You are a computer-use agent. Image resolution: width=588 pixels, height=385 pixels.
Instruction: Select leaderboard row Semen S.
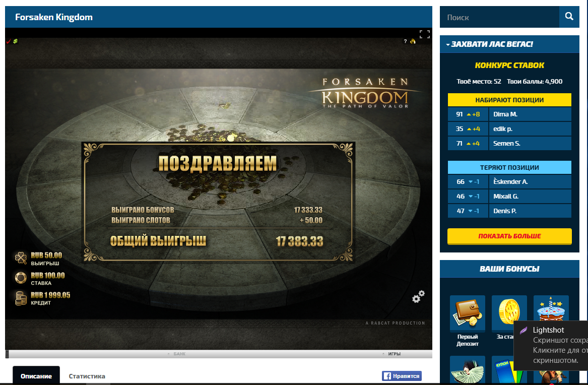tap(509, 144)
